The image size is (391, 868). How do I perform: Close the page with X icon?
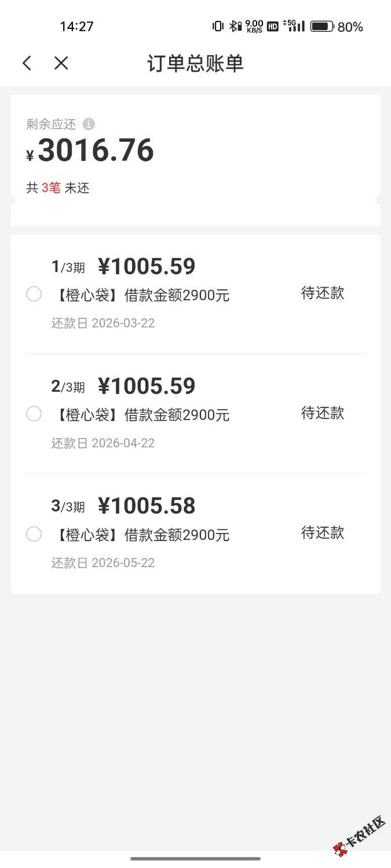61,63
